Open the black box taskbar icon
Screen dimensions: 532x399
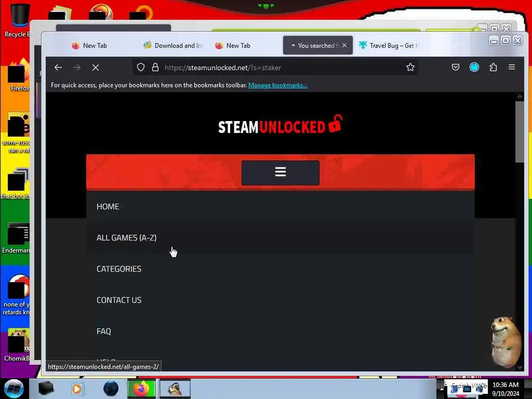[x=46, y=389]
